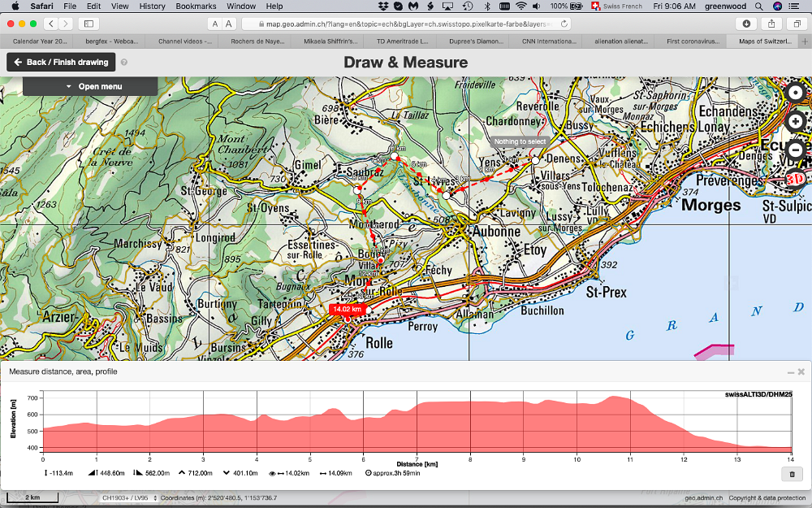Open the Bookmarks menu in menu bar
Screen dimensions: 812x508
(196, 6)
